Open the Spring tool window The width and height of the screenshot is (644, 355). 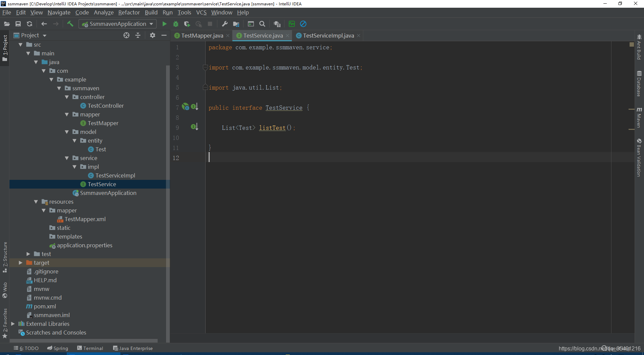coord(58,348)
